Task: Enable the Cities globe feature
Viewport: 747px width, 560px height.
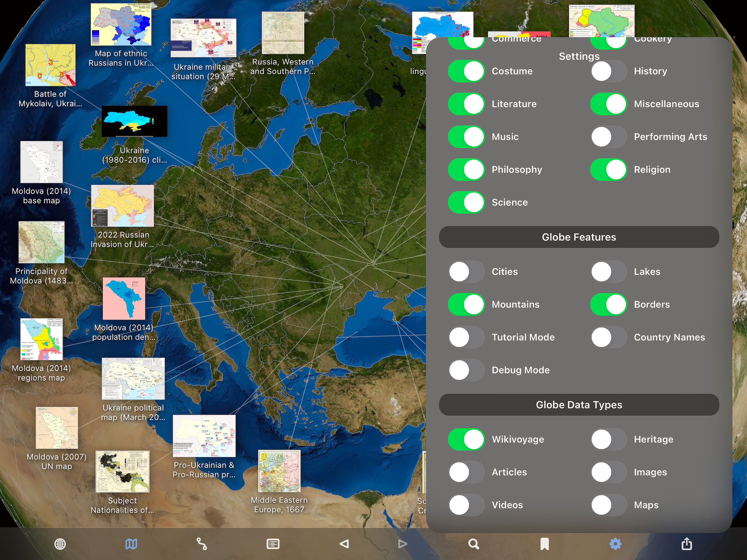Action: click(466, 272)
